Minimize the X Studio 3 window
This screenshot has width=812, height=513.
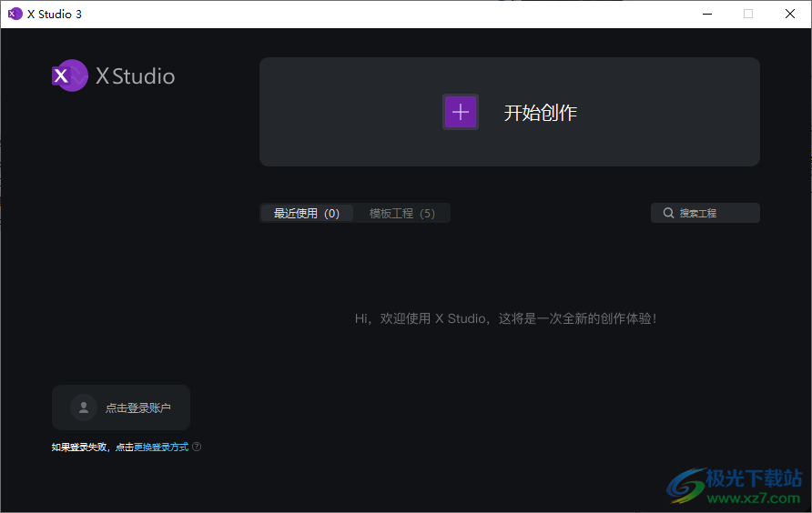[x=707, y=14]
